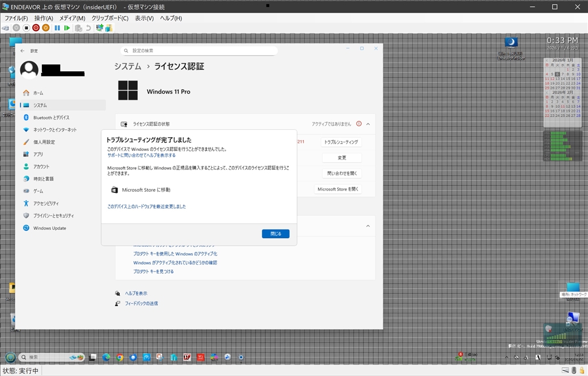This screenshot has height=376, width=588.
Task: Open 時刻と言語 settings category
Action: point(62,179)
